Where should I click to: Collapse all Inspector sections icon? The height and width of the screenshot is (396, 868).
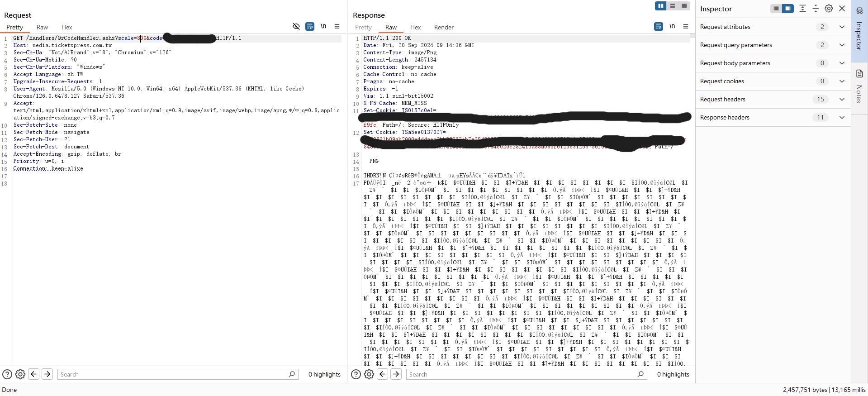click(816, 9)
